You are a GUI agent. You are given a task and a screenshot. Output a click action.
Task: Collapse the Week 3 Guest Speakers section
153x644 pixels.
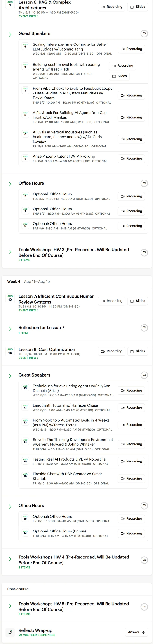10,34
